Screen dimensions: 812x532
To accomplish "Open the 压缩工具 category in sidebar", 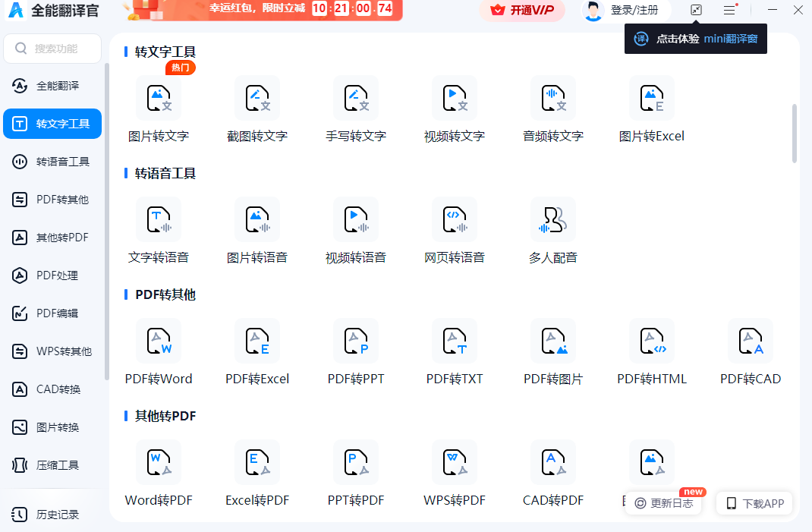I will 52,464.
